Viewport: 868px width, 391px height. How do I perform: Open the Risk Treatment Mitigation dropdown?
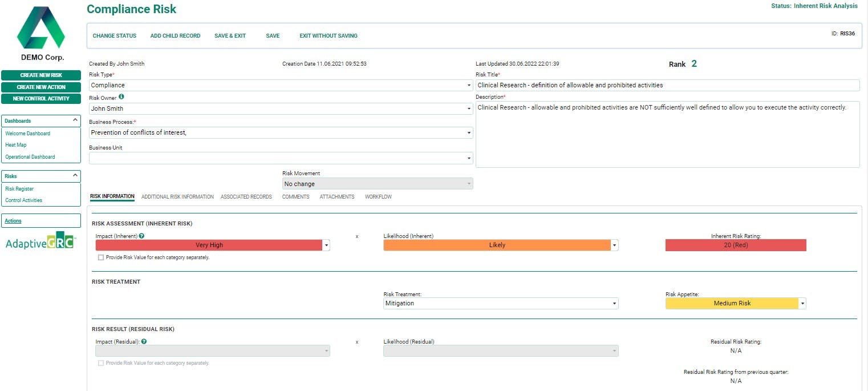501,303
